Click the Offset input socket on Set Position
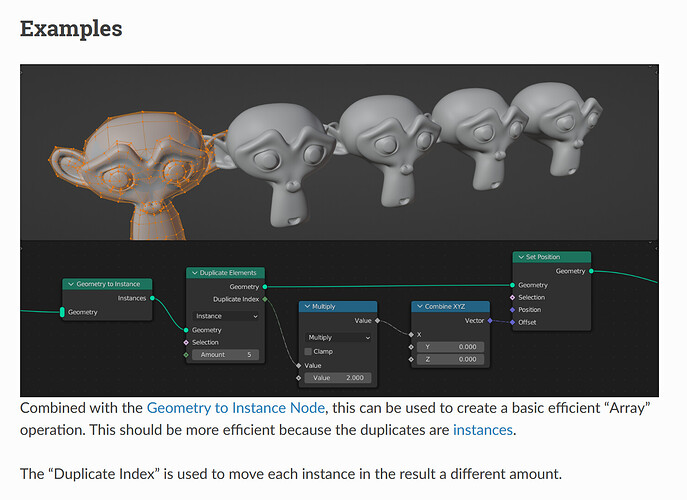 (513, 322)
